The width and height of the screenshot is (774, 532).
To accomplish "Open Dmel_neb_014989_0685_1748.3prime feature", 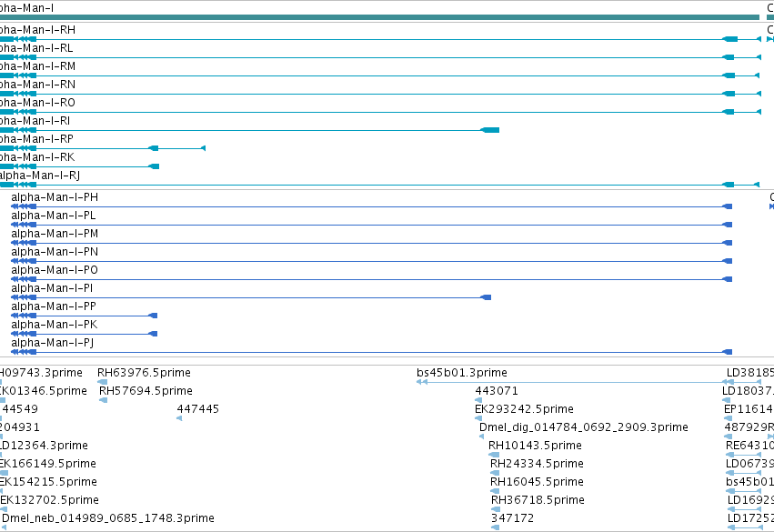I will pos(108,518).
